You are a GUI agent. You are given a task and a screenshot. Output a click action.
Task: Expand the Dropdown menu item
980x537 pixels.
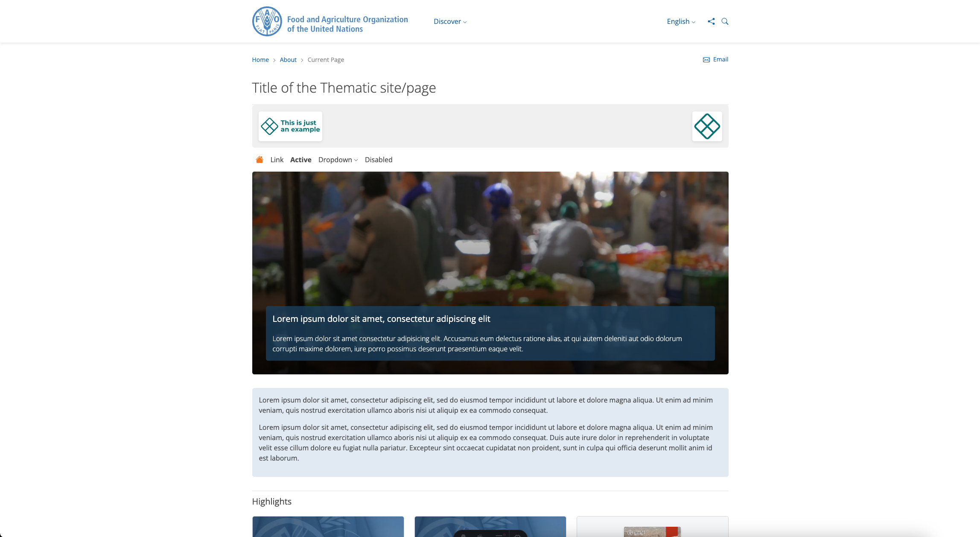pyautogui.click(x=338, y=159)
